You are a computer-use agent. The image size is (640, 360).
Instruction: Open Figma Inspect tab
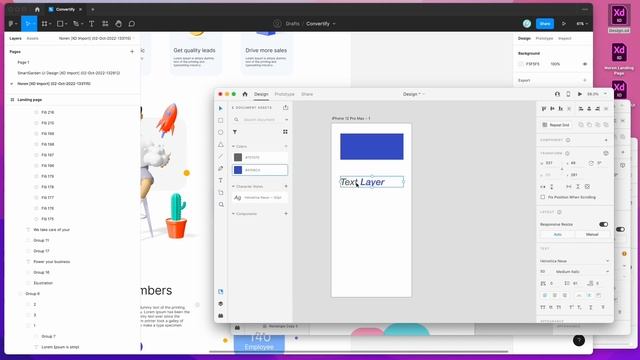(x=564, y=38)
